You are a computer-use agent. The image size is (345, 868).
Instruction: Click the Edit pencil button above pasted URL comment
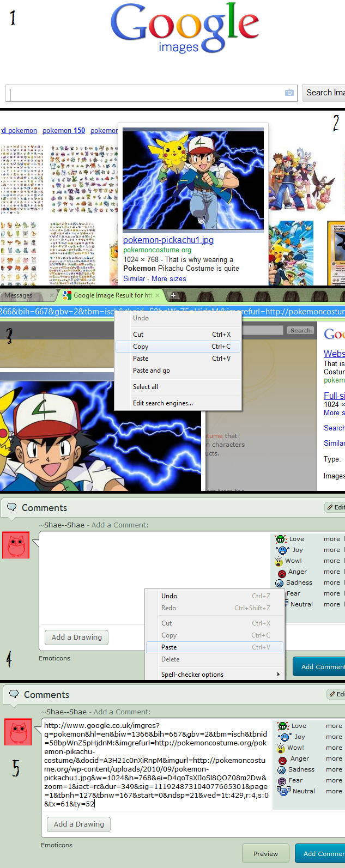(336, 694)
